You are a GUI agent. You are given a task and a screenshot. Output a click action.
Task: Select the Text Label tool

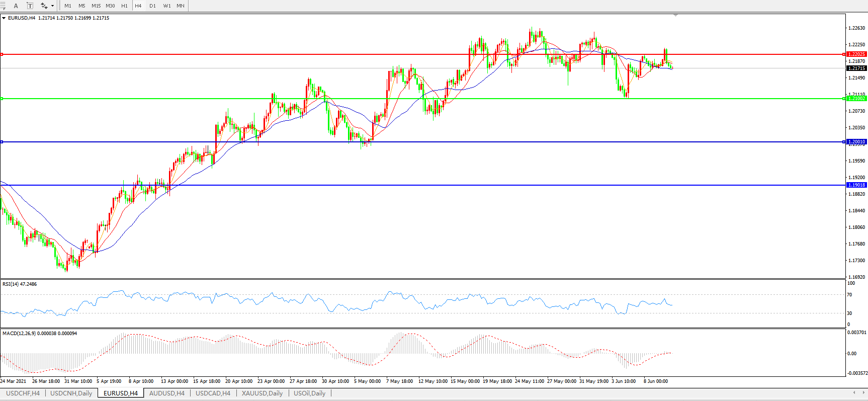[x=30, y=6]
